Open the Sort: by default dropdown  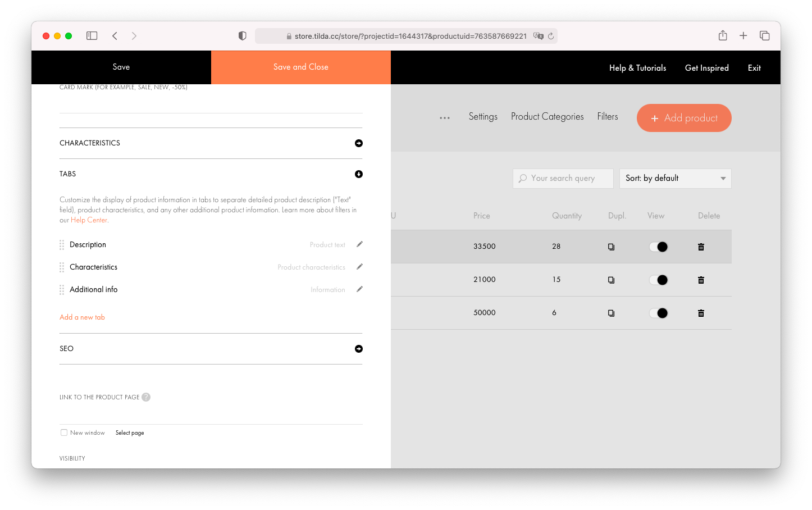click(x=675, y=178)
